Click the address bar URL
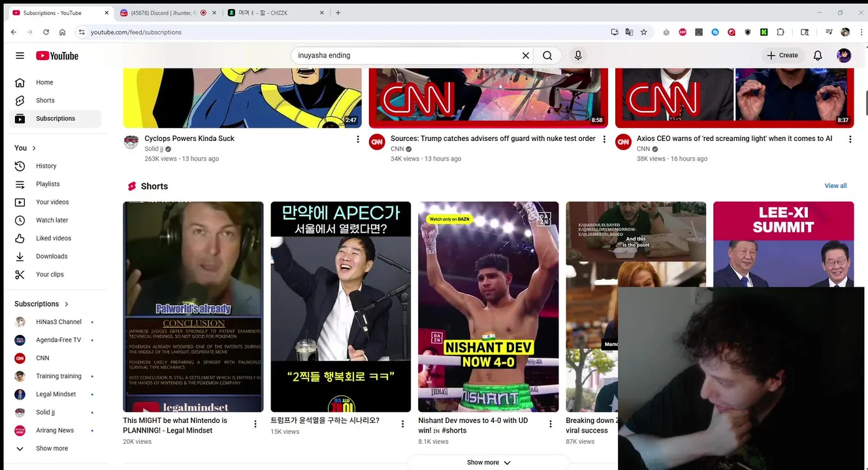 tap(136, 32)
